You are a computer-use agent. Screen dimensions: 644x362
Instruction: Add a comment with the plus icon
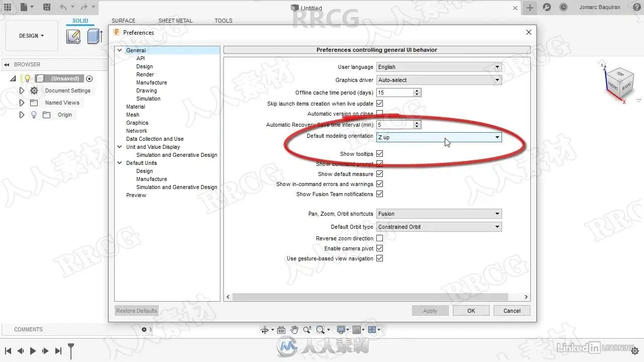click(144, 329)
